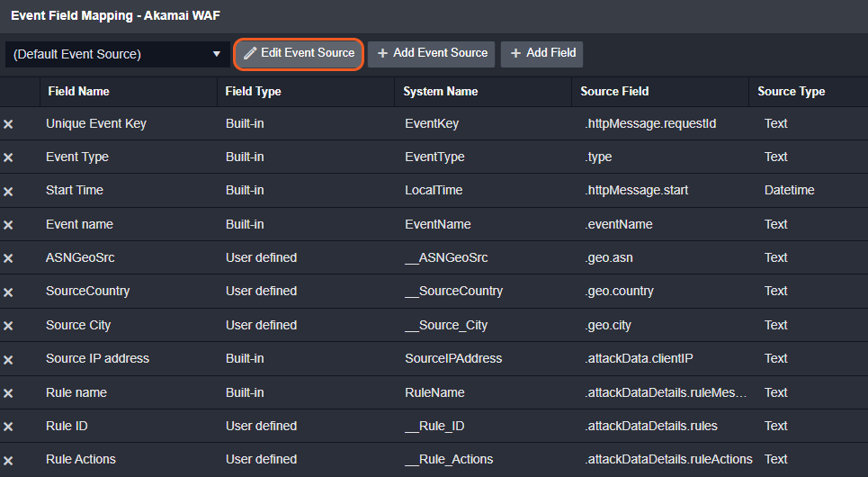
Task: Click the .geo.asn source field
Action: (609, 257)
